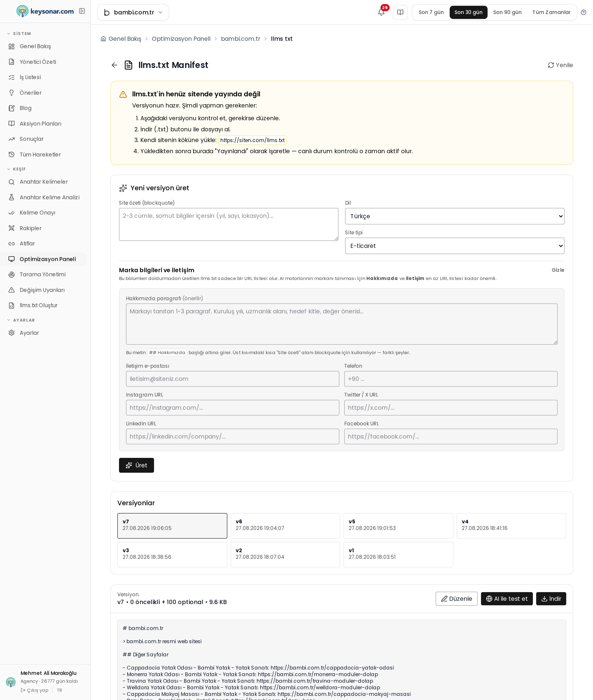
Task: Click the Öneriler lightbulb icon
Action: (x=12, y=93)
